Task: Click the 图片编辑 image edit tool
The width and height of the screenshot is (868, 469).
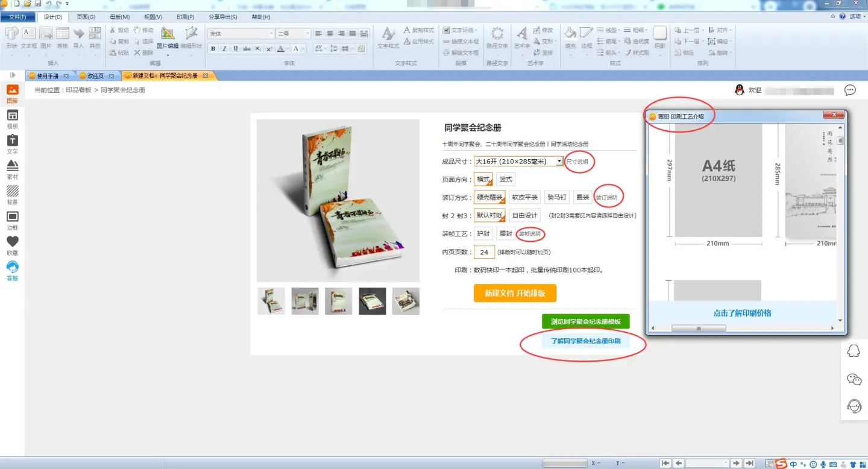Action: tap(168, 37)
